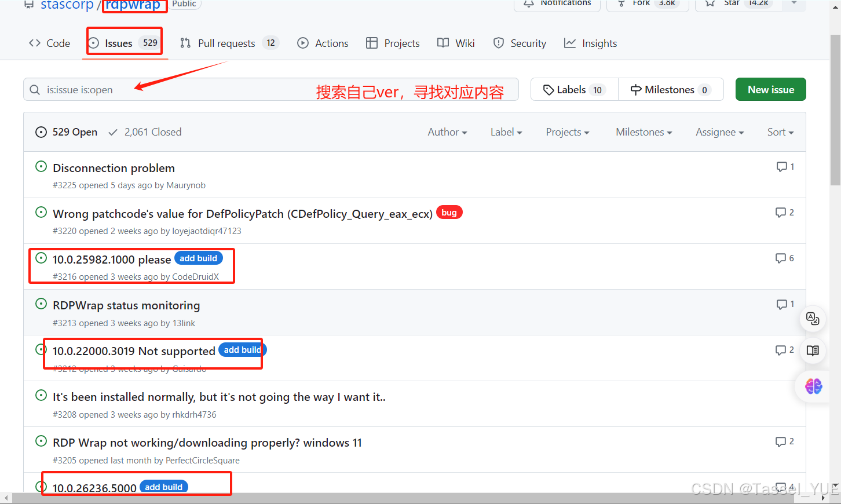
Task: Filter issues by author Maurynob
Action: pos(186,185)
